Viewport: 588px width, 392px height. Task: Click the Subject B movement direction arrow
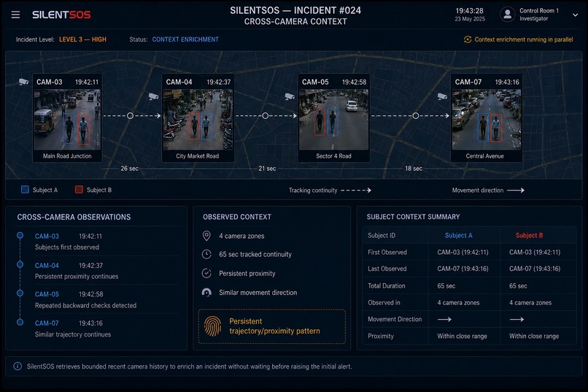pyautogui.click(x=517, y=319)
